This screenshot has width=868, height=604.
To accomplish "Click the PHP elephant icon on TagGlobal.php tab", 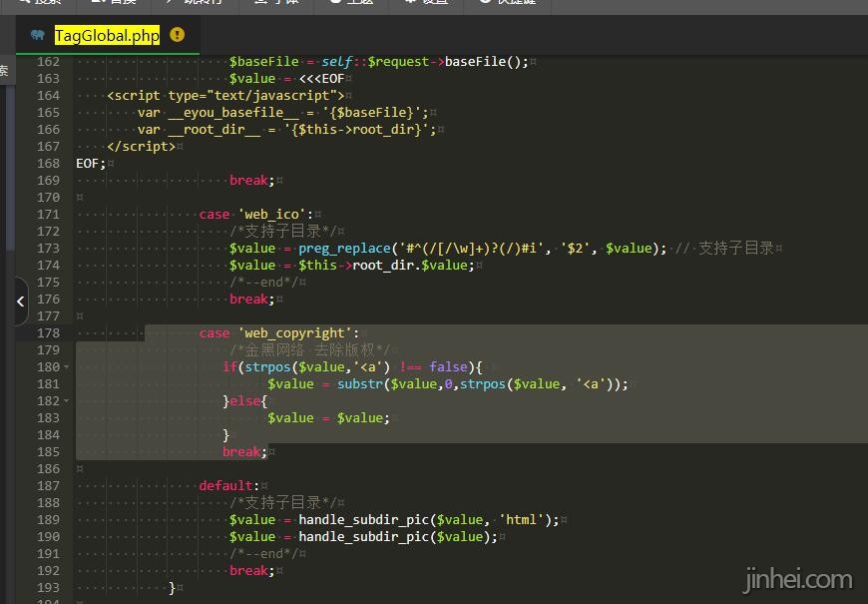I will pyautogui.click(x=38, y=35).
